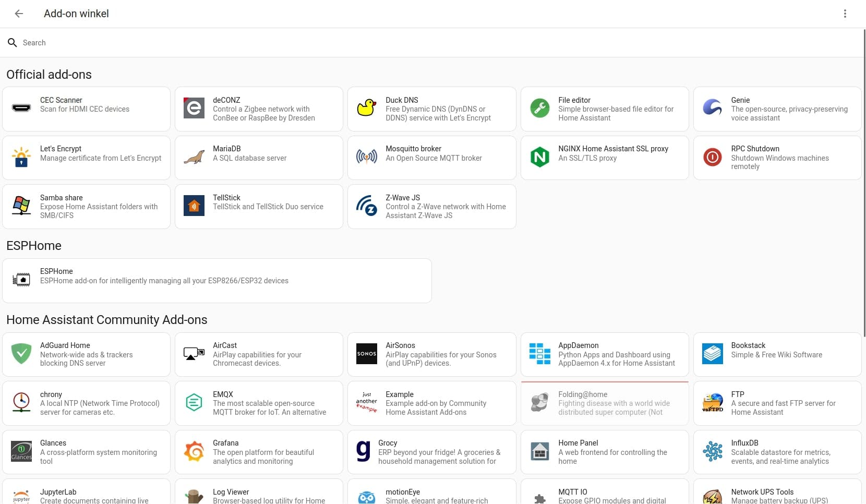
Task: Open the Genie voice assistant add-on
Action: click(777, 109)
